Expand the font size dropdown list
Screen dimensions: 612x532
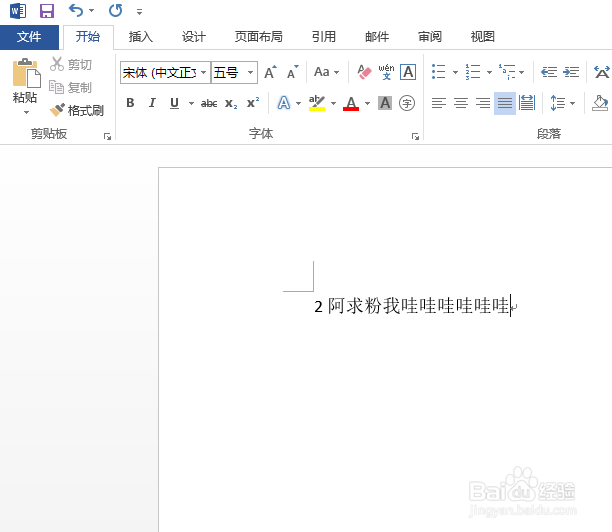coord(251,73)
